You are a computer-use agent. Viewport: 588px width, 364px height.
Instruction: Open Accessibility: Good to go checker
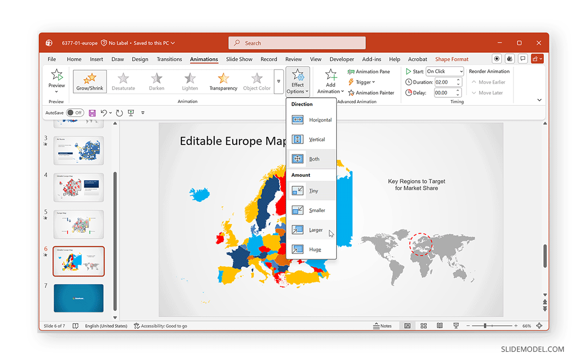pos(160,326)
